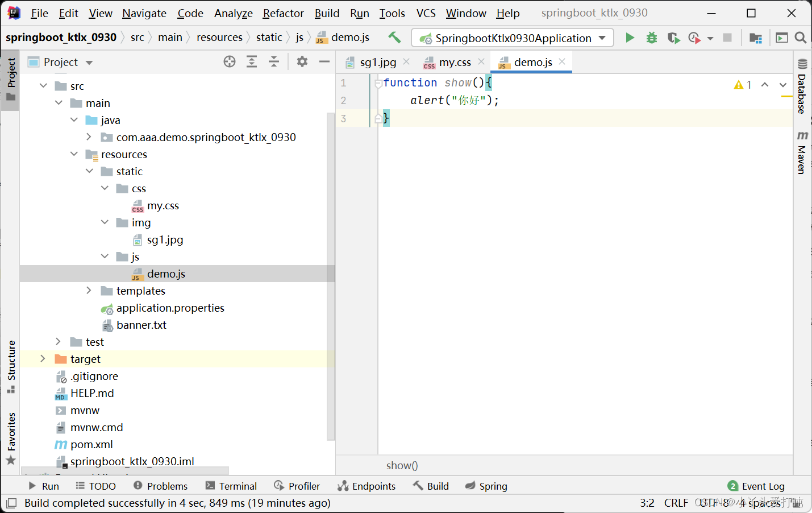Click the CRLF line separator in status bar
812x513 pixels.
[x=676, y=503]
